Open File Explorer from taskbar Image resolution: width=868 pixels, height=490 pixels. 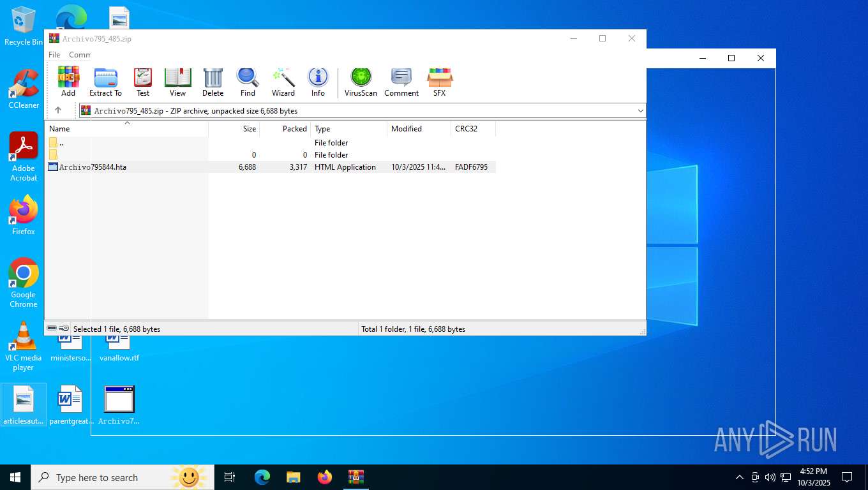[x=294, y=477]
